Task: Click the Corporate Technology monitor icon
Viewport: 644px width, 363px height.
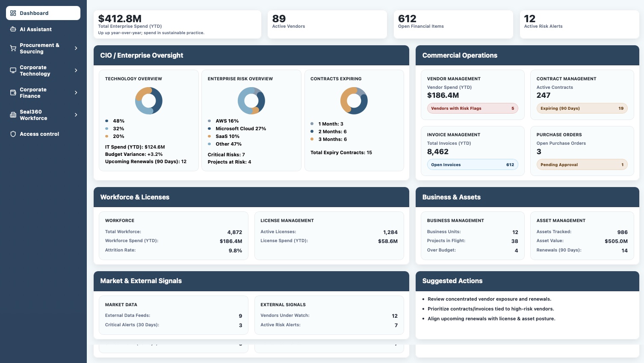Action: [x=13, y=70]
